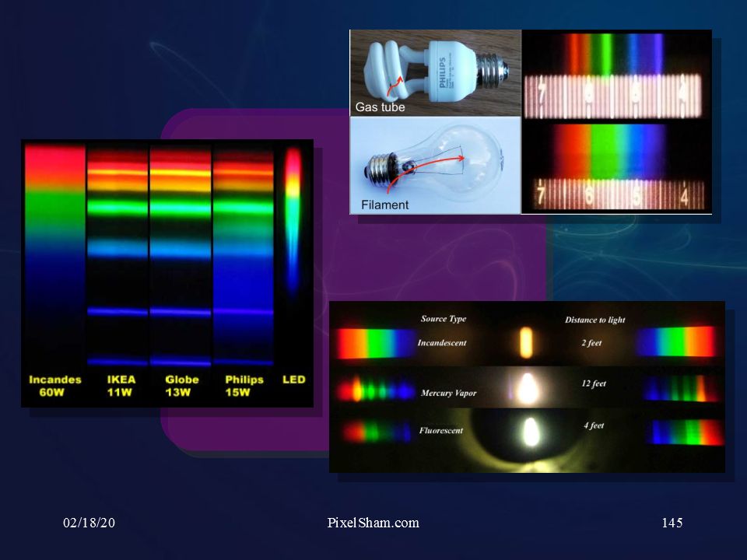Select the Globe 13W label
Image resolution: width=747 pixels, height=560 pixels.
point(181,386)
